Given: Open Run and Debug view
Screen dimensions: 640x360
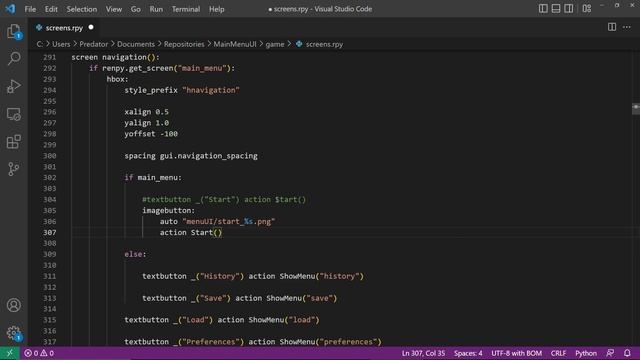Looking at the screenshot, I should (14, 86).
